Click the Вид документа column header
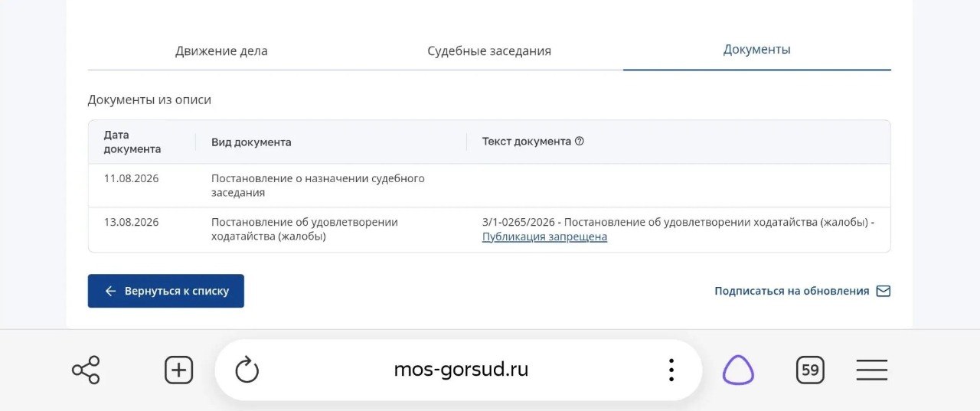Screen dimensions: 980x411 point(251,142)
